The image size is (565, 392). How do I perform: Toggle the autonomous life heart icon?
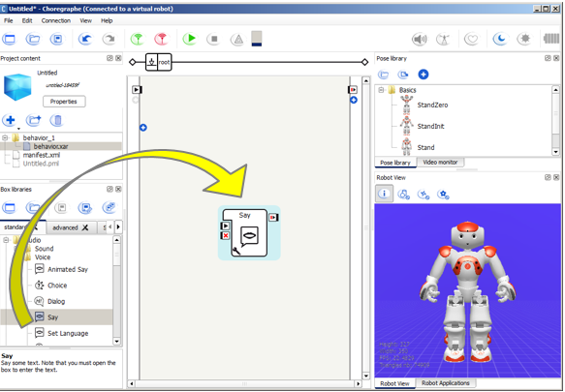471,39
